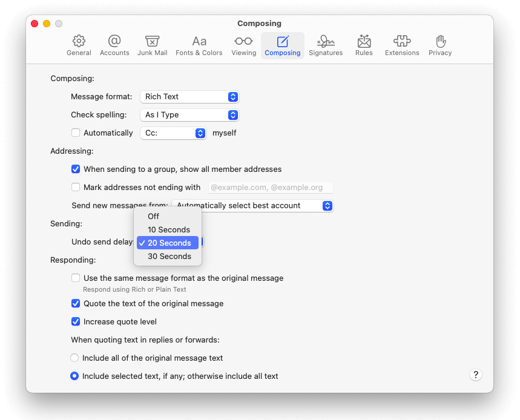Open the Cc: dropdown
Screen dimensions: 520x420
(173, 133)
